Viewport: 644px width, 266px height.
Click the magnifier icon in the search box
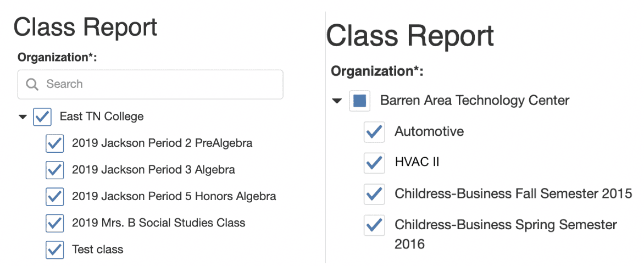[x=32, y=84]
